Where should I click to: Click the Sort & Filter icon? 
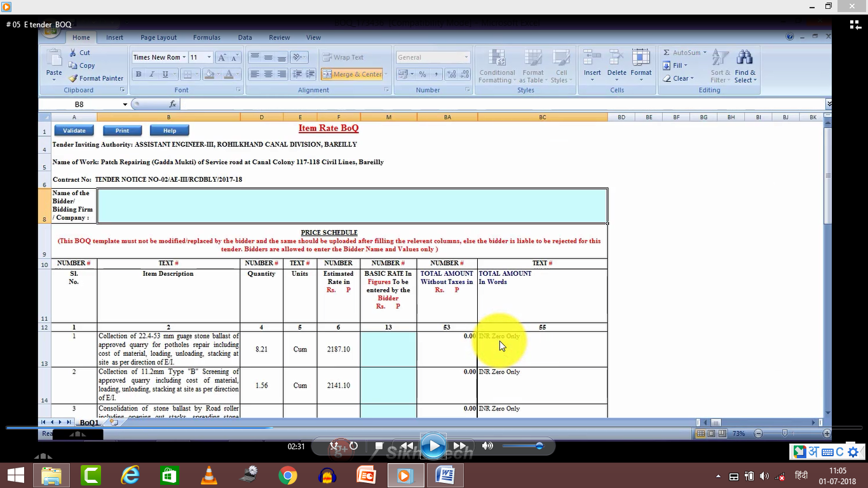tap(719, 58)
